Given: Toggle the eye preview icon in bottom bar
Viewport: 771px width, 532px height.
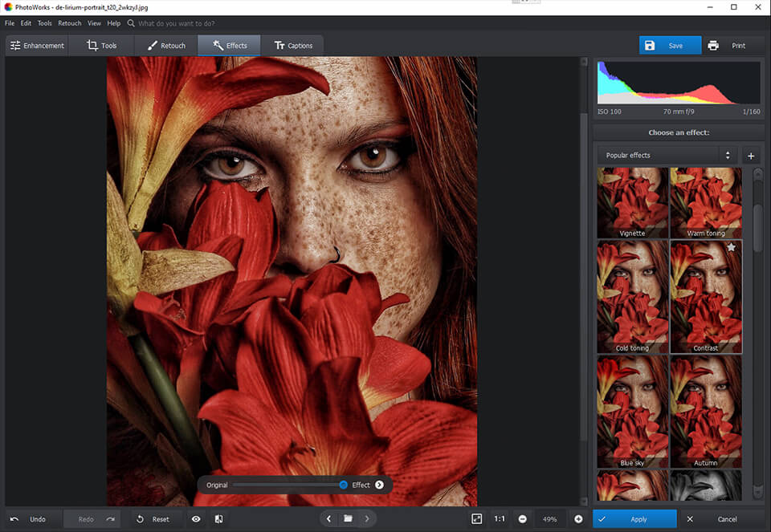Looking at the screenshot, I should point(196,519).
